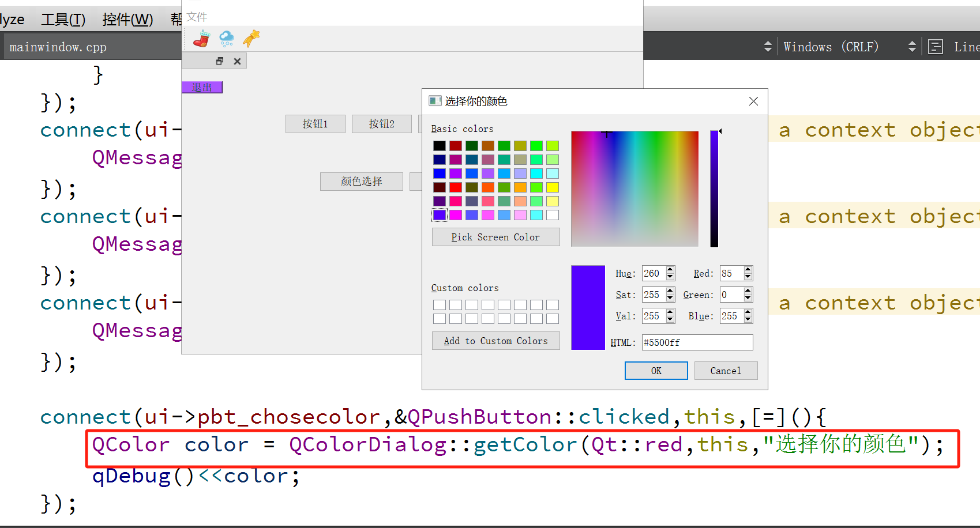Decrease Red with down arrow
This screenshot has width=980, height=528.
[x=748, y=277]
